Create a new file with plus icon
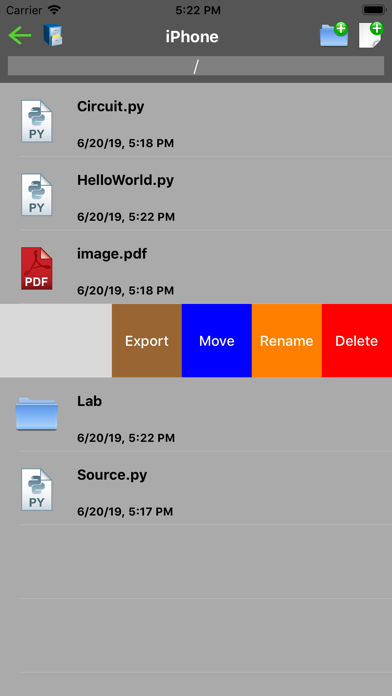This screenshot has height=696, width=392. click(x=371, y=35)
